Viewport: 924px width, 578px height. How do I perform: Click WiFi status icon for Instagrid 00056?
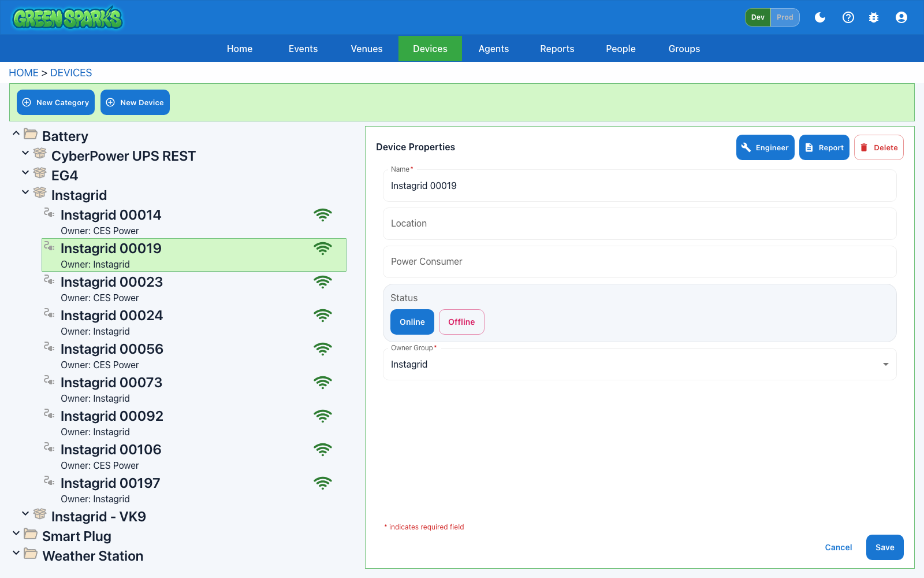pyautogui.click(x=323, y=349)
